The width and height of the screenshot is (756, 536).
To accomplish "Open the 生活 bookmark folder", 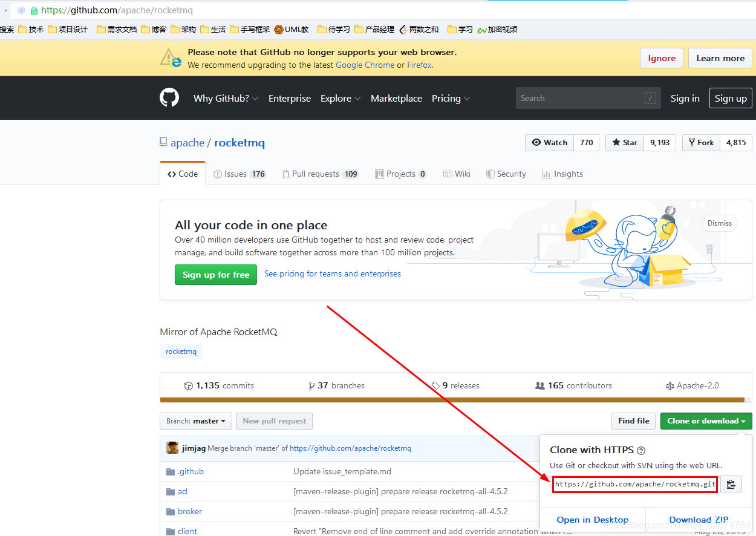I will 213,29.
